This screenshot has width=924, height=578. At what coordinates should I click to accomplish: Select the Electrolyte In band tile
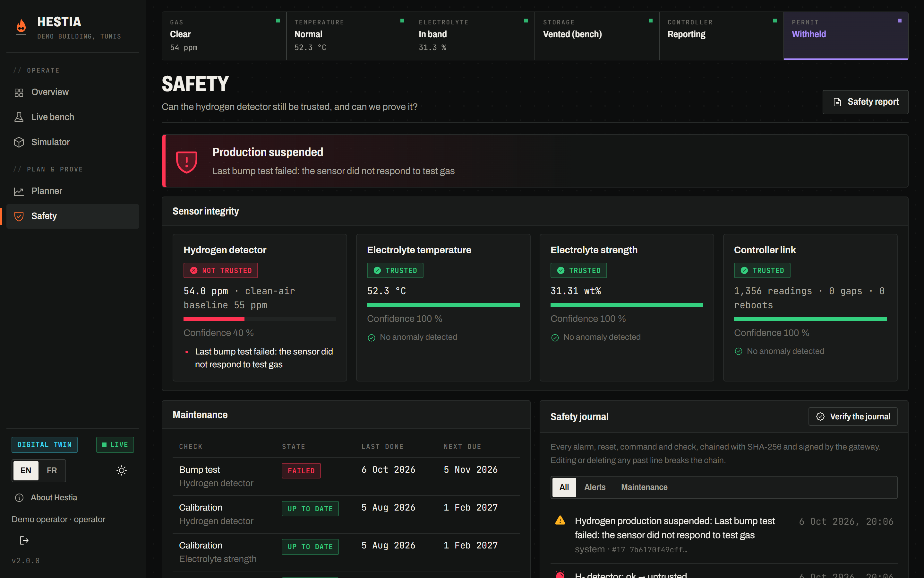(x=473, y=36)
